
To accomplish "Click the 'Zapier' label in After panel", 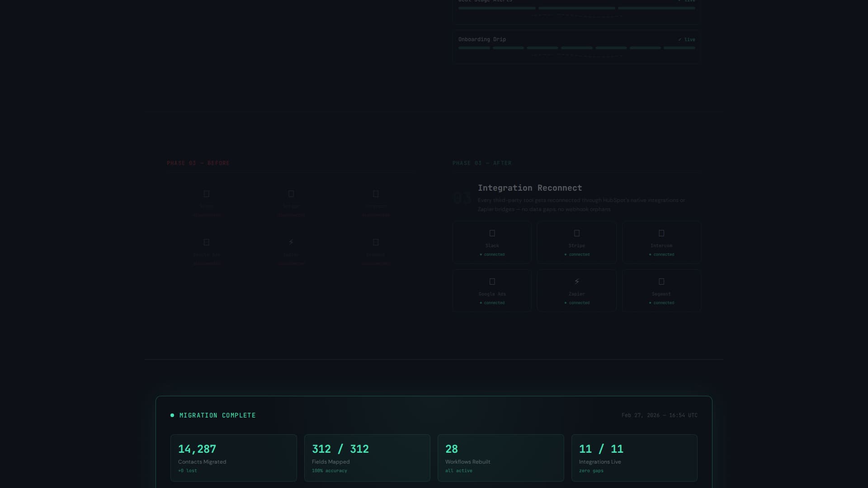I will pyautogui.click(x=577, y=294).
